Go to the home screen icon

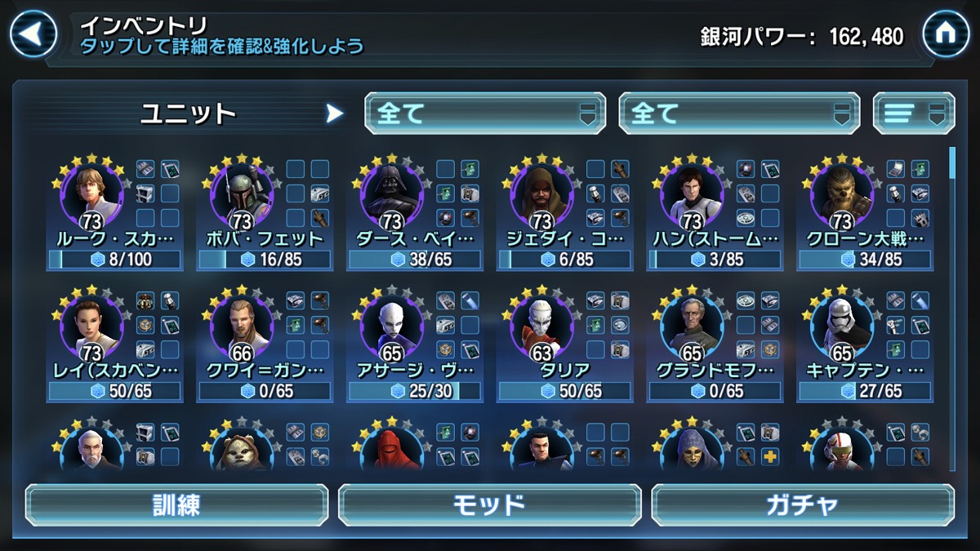(946, 33)
